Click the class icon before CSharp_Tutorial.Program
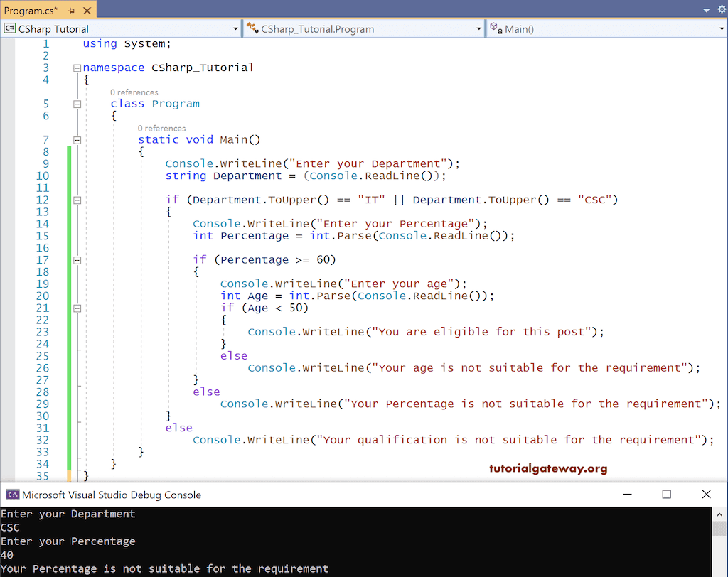The image size is (728, 577). [x=252, y=28]
